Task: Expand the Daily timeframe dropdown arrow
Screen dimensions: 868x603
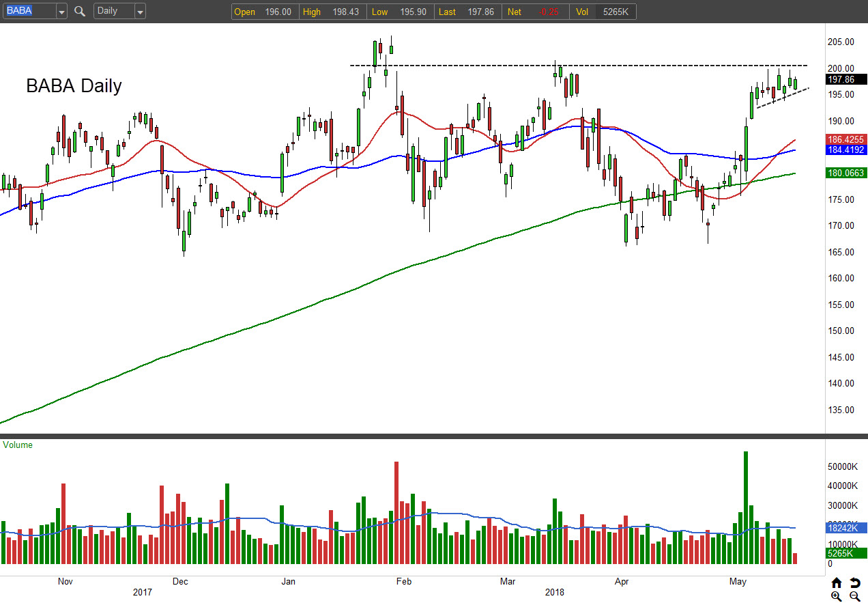Action: point(140,12)
